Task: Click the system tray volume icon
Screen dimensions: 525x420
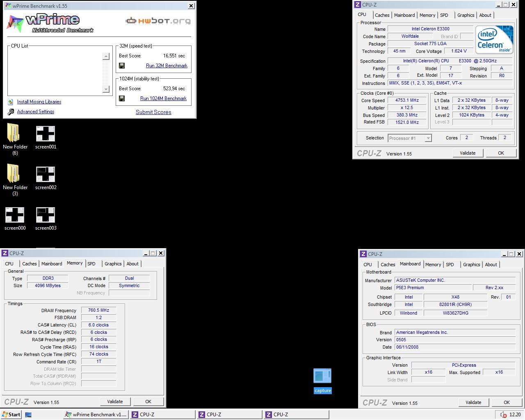Action: click(503, 415)
